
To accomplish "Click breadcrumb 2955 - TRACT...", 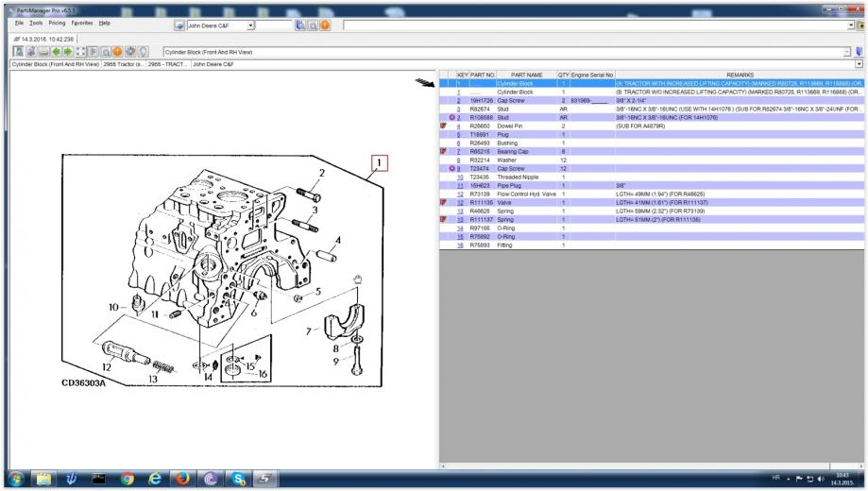I will pyautogui.click(x=167, y=65).
